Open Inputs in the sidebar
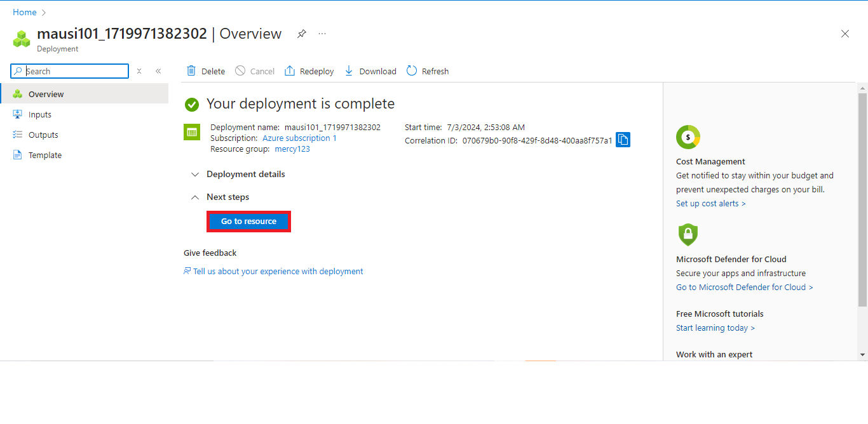The height and width of the screenshot is (424, 868). [x=84, y=114]
